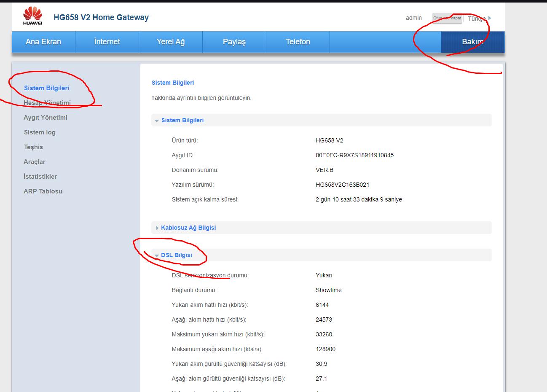Click the Huawei logo icon
Viewport: 547px width, 392px height.
click(32, 16)
